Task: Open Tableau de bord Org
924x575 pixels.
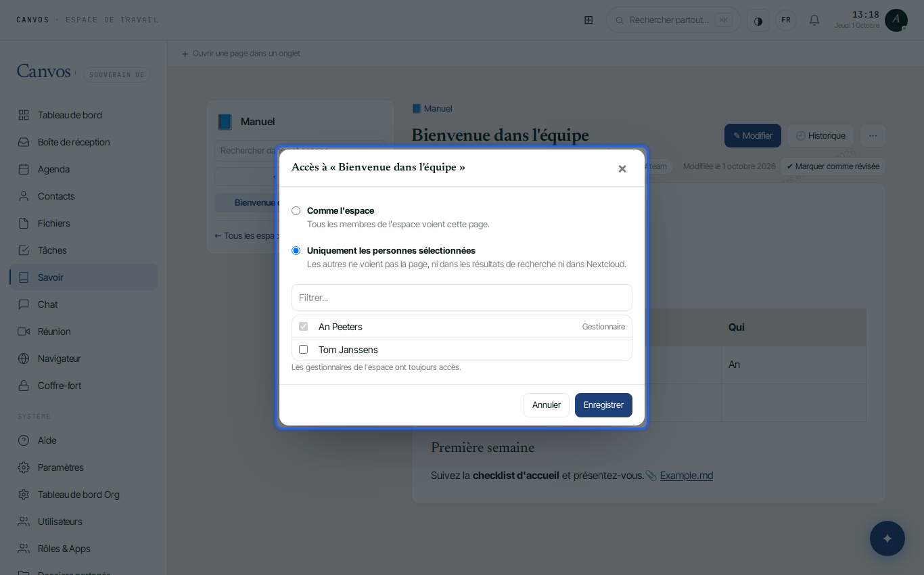Action: pos(83,495)
